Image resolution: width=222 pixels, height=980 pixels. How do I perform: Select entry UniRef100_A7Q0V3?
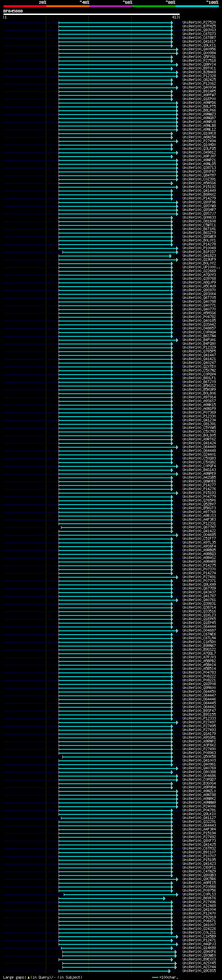[199, 275]
